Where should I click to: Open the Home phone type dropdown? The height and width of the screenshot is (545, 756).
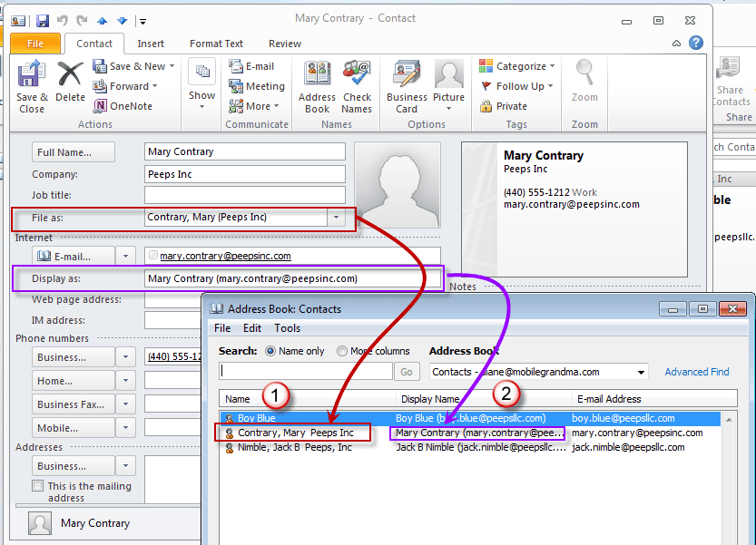126,381
